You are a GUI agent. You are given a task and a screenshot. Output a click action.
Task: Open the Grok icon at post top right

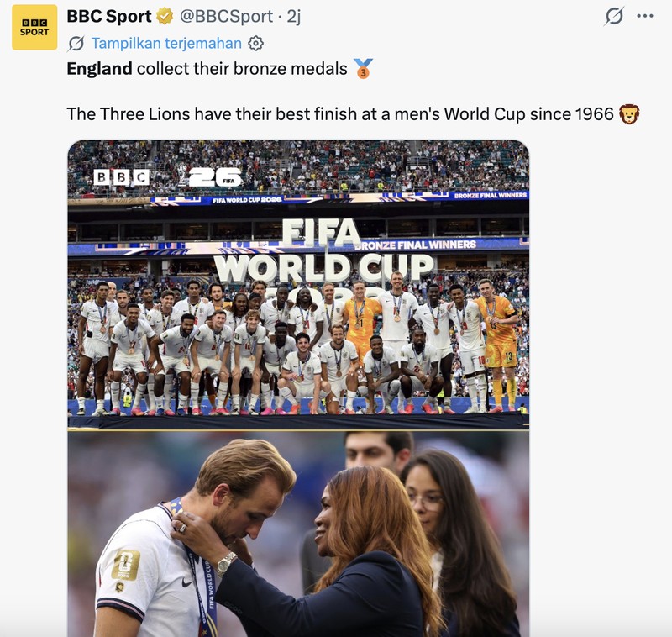614,16
